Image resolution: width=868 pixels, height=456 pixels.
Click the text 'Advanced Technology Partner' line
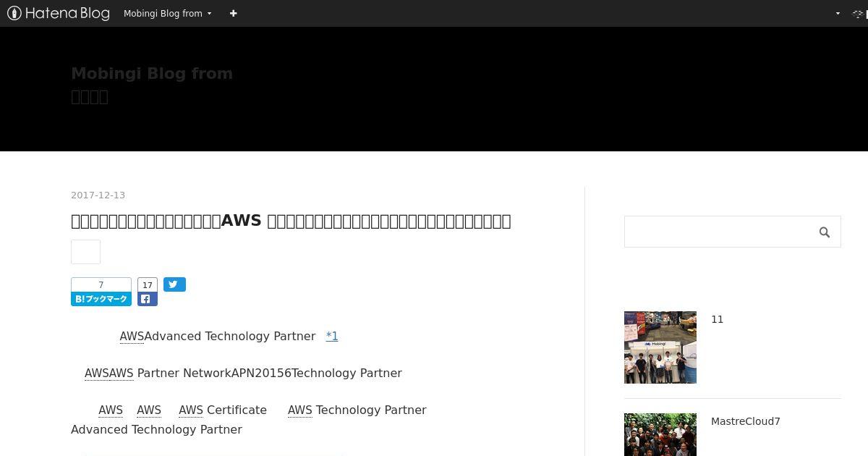[156, 429]
